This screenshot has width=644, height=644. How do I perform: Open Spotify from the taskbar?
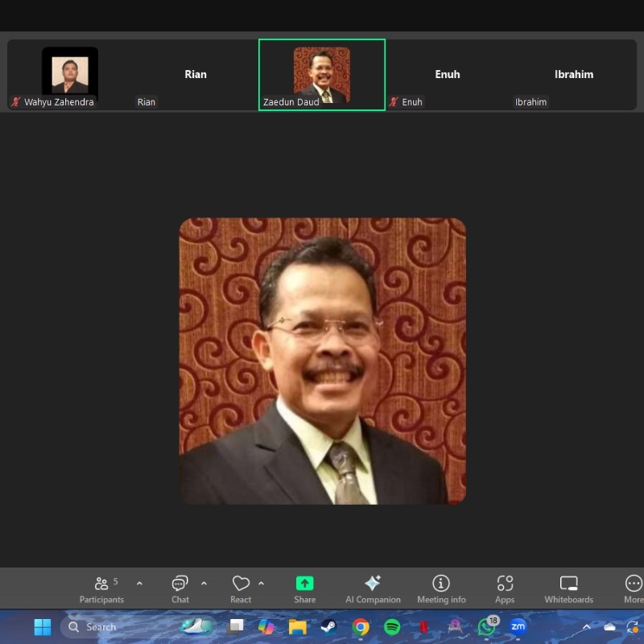pos(392,627)
